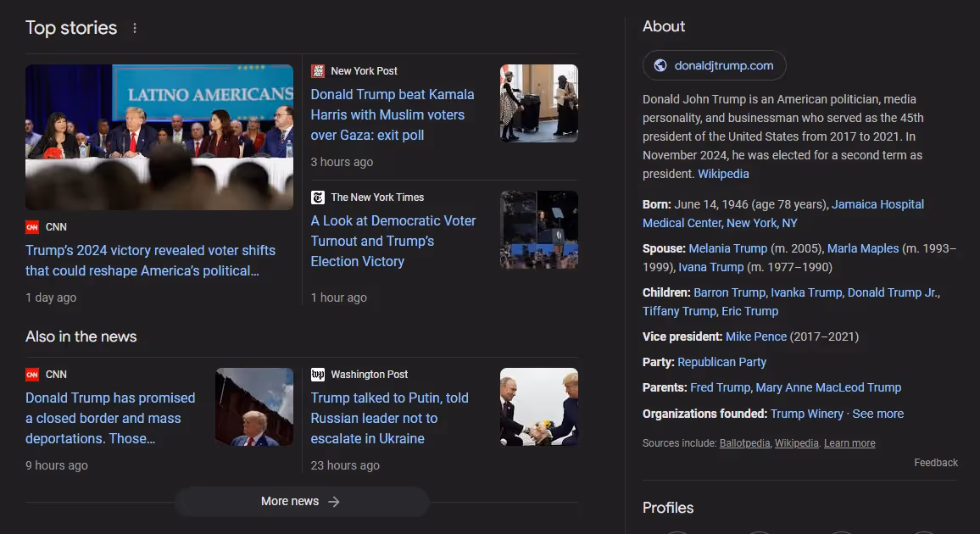Open the Melania Trump link
The image size is (980, 534).
[727, 248]
